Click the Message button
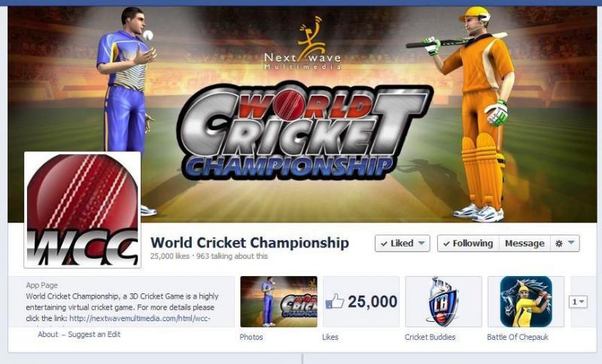The height and width of the screenshot is (364, 602). 524,243
